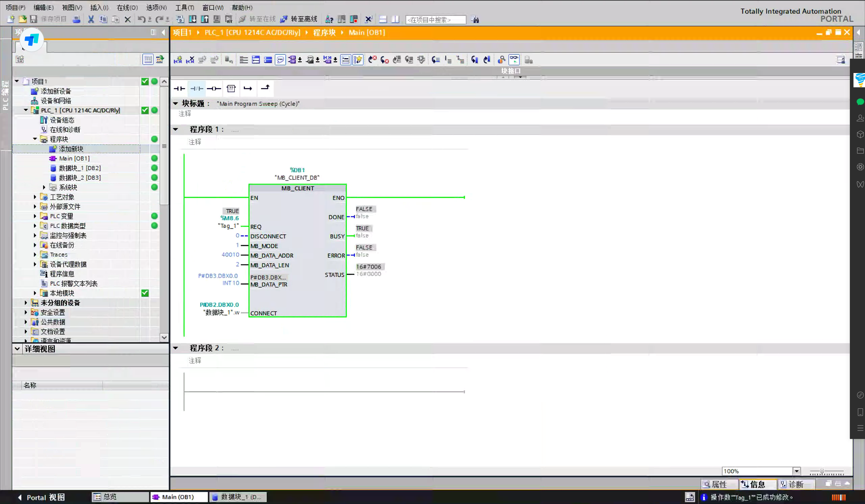Switch to 总览 taskbar tab

pyautogui.click(x=120, y=497)
